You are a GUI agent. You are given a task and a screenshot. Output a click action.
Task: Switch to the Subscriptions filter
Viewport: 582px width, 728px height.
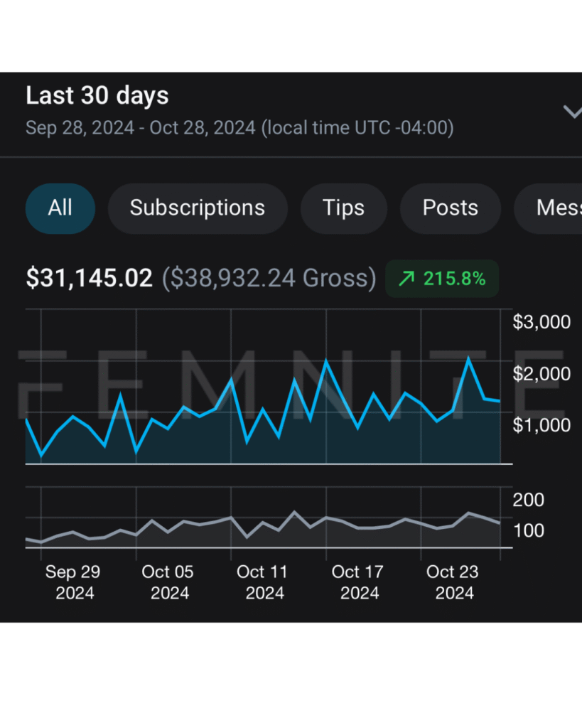pos(198,208)
